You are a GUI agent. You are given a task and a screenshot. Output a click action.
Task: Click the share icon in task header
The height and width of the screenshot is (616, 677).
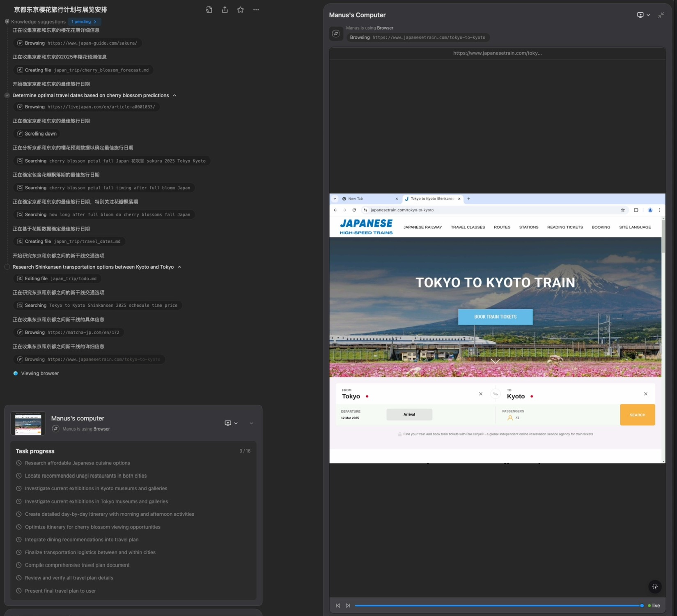pos(225,10)
